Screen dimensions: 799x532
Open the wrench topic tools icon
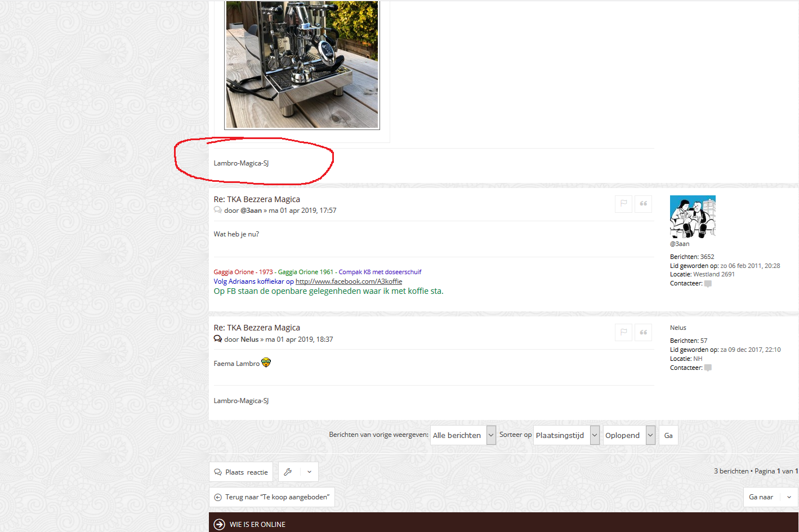(288, 472)
